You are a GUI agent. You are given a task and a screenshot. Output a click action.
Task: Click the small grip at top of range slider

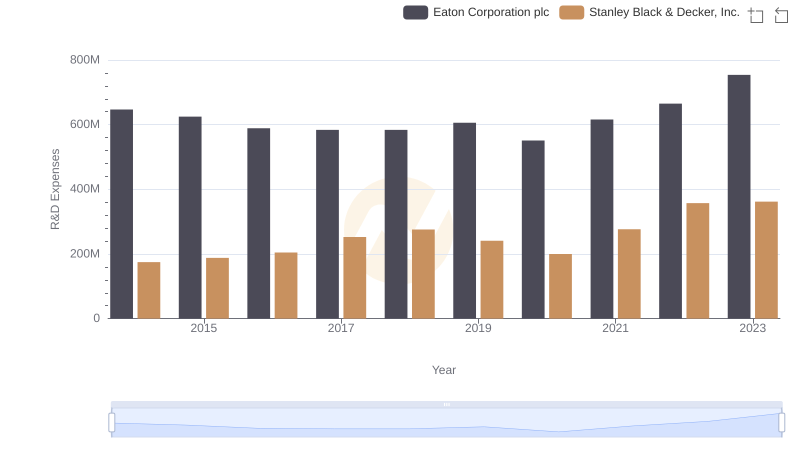(446, 404)
